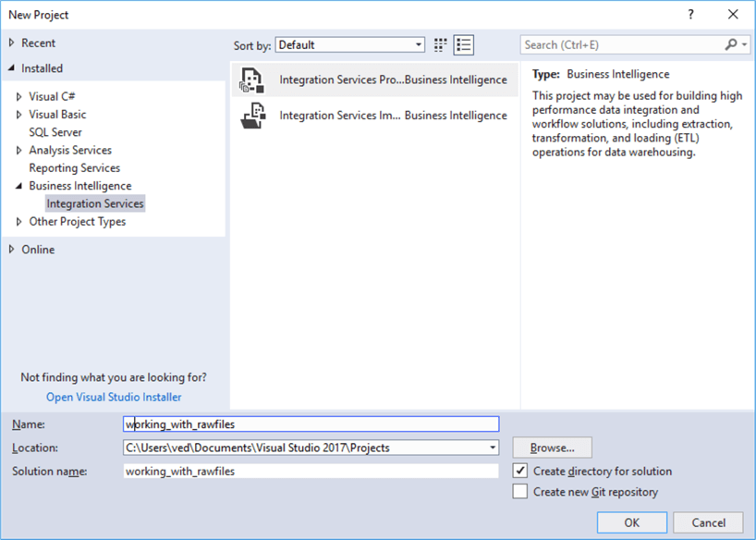This screenshot has height=540, width=756.
Task: Select the Integration Services Import Wizard icon
Action: [x=253, y=116]
